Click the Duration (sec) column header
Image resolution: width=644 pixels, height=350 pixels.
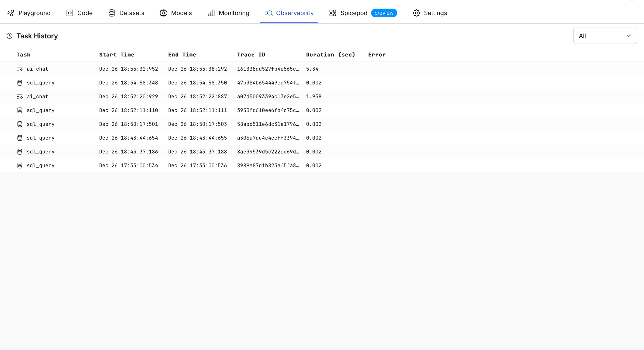pos(330,55)
